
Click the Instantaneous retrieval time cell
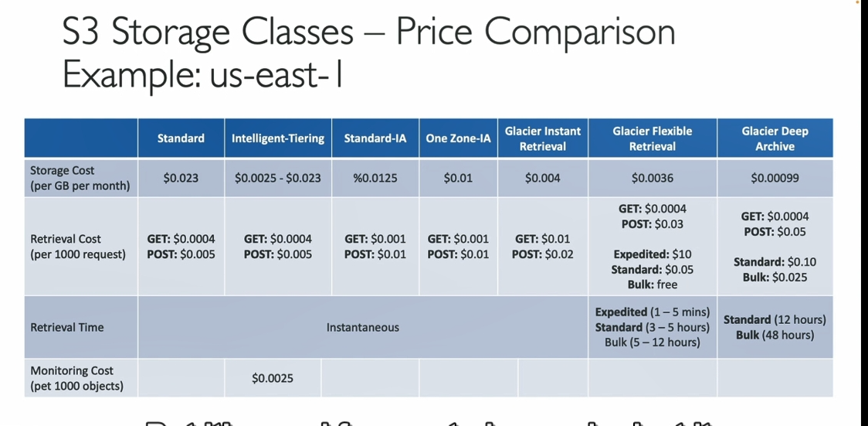tap(363, 327)
